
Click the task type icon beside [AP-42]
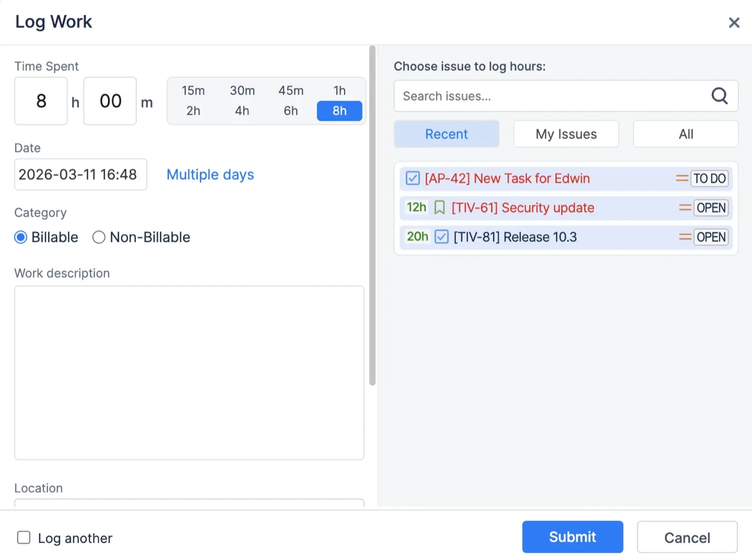(x=412, y=178)
